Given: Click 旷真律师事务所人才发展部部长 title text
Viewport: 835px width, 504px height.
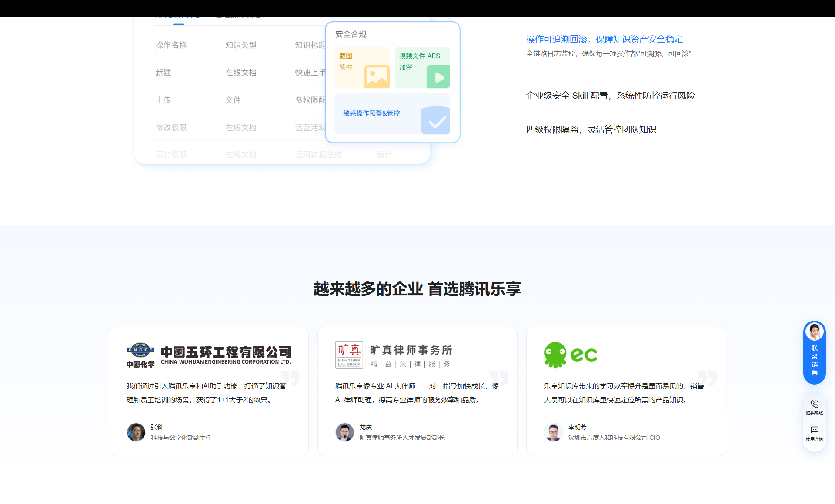Looking at the screenshot, I should [x=402, y=438].
